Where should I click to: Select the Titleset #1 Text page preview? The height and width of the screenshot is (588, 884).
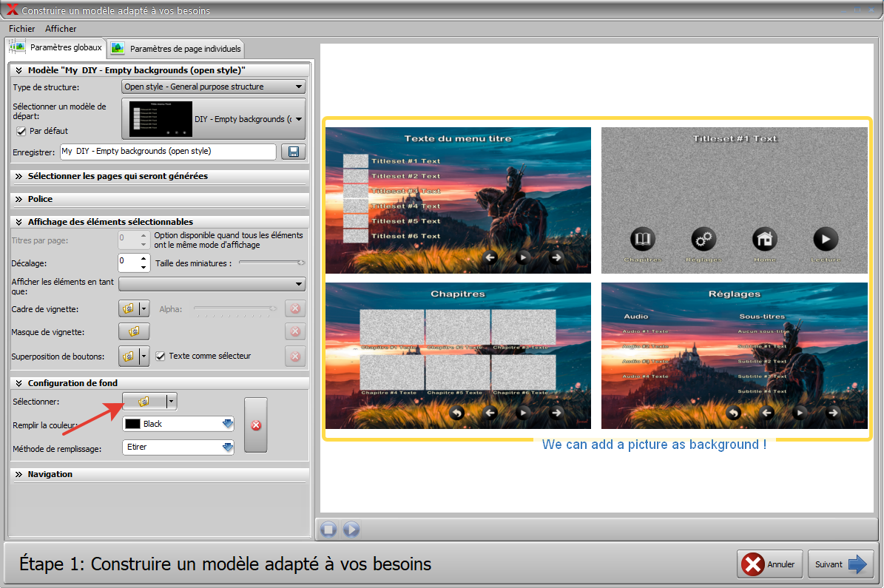click(x=735, y=200)
